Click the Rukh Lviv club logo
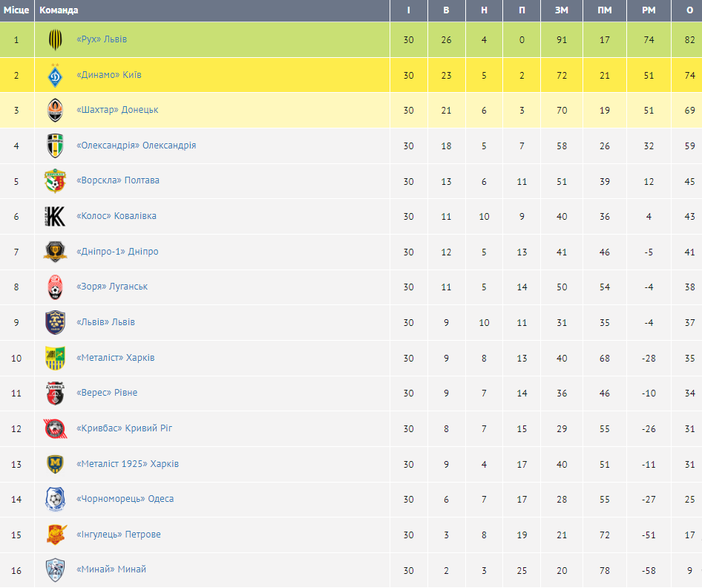Screen dimensions: 702x588 (x=55, y=39)
